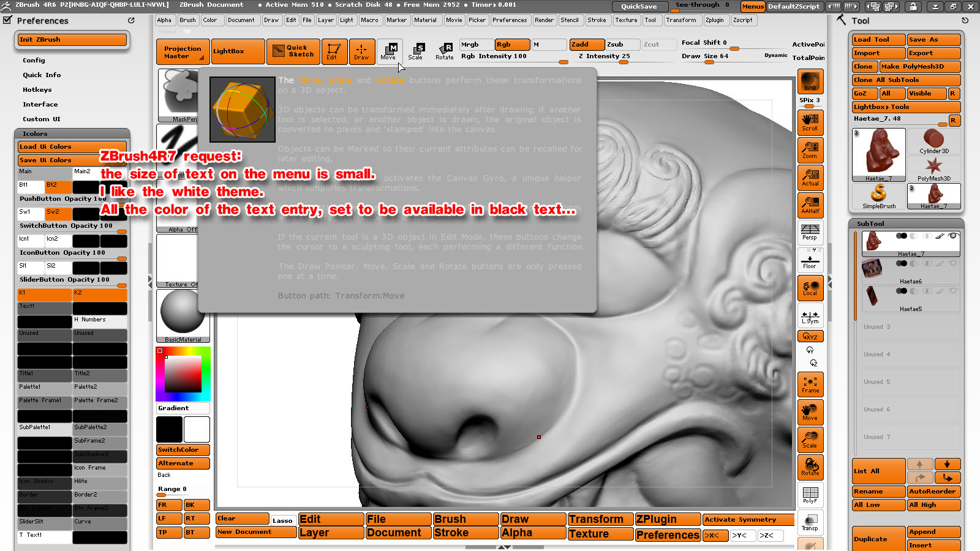Select Draw pointer mode in top shelf

(361, 51)
